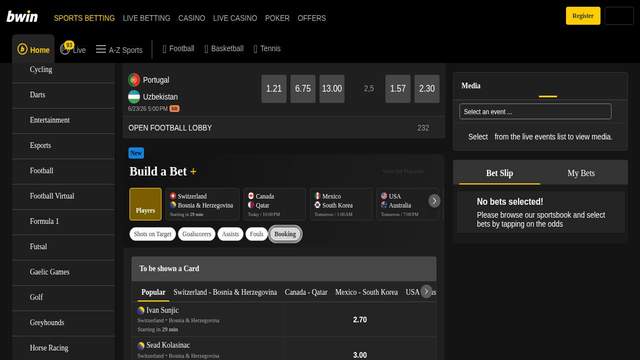Switch to the Bet Slip tab
The image size is (640, 360).
[x=500, y=173]
